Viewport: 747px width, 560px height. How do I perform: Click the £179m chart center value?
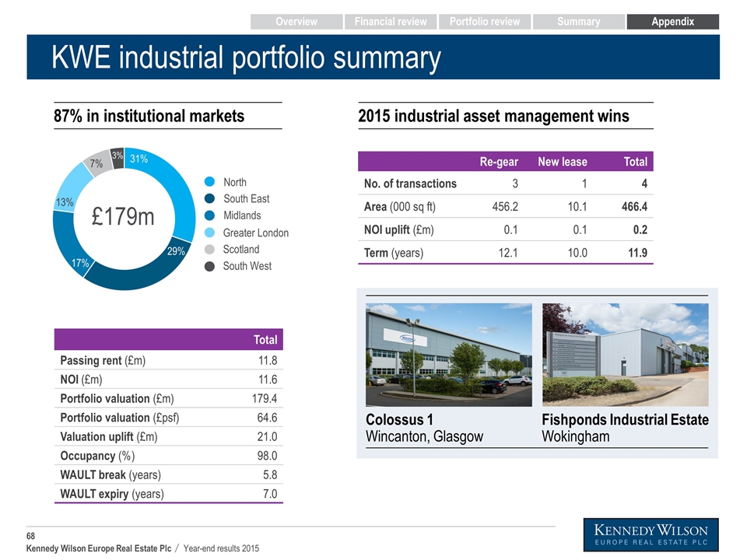123,217
